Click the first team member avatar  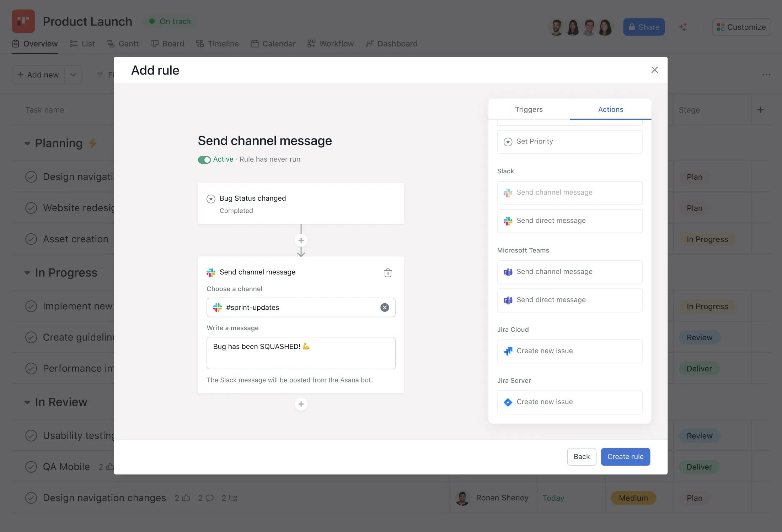[556, 27]
